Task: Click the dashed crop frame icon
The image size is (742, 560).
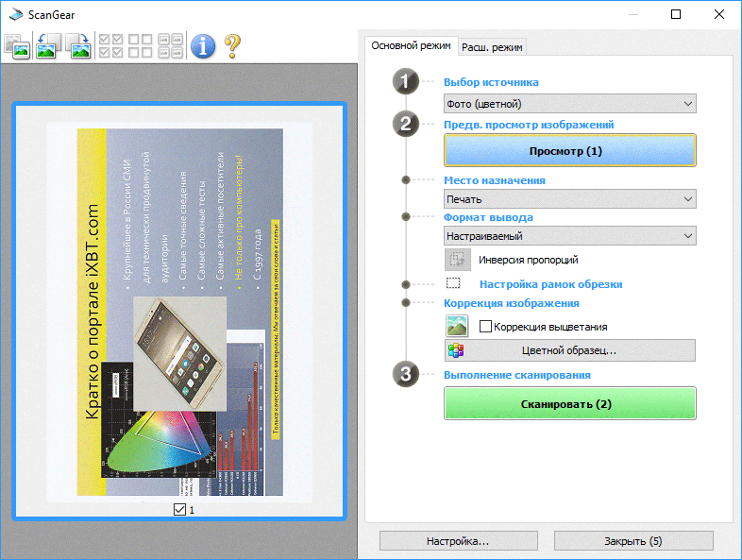Action: point(453,283)
